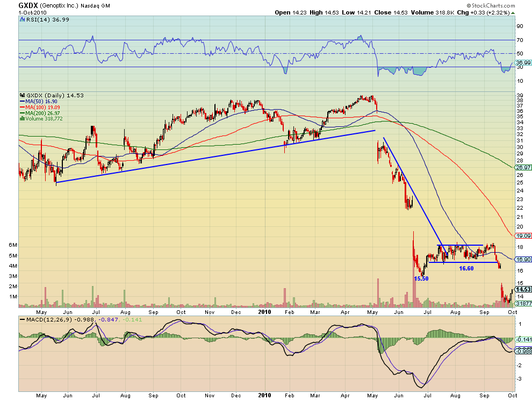Click the Dec label under the price chart

[236, 312]
